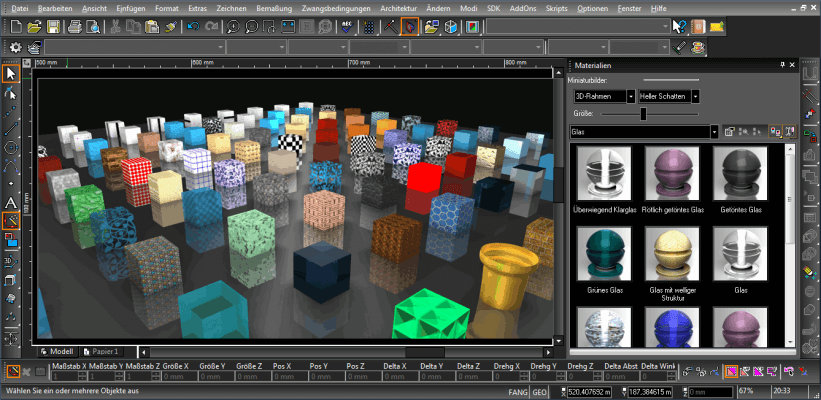The width and height of the screenshot is (821, 400).
Task: Open the print preview
Action: [x=93, y=26]
